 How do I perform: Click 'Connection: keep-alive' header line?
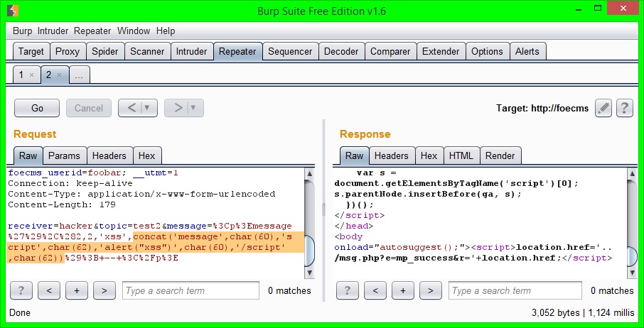[x=70, y=183]
